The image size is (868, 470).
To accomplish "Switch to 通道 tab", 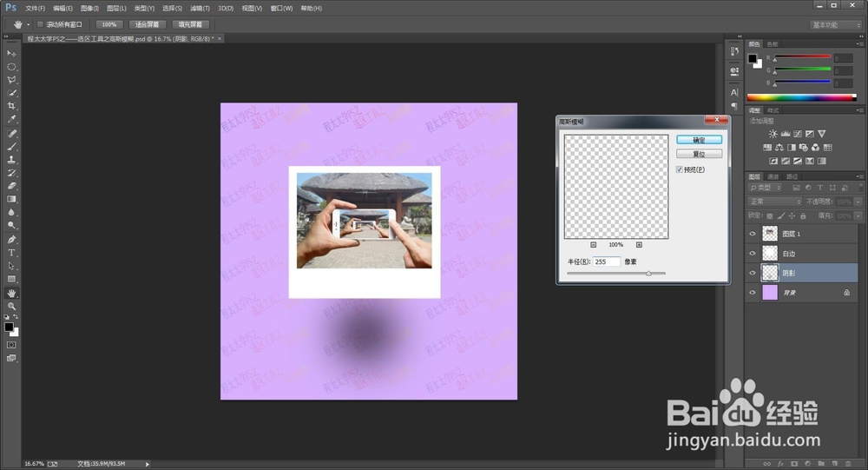I will tap(773, 177).
